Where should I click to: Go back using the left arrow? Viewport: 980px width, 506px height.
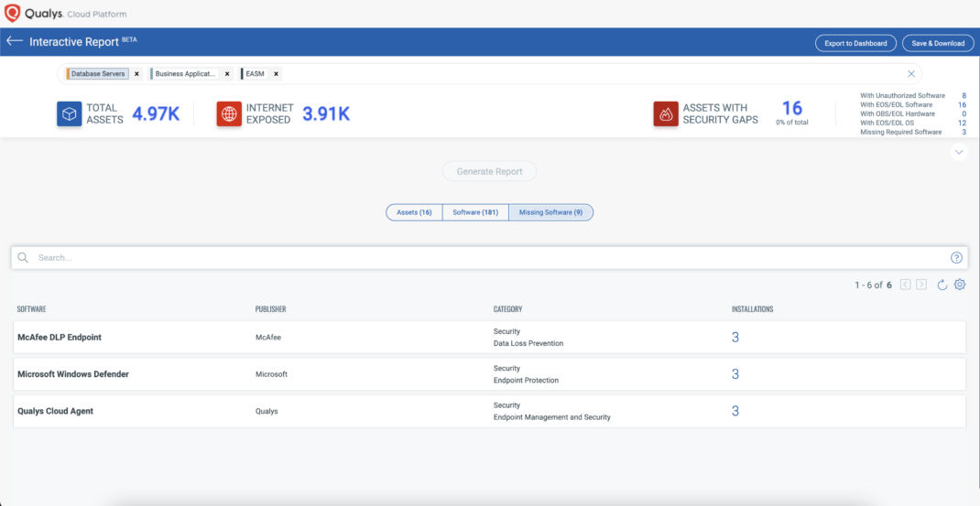15,41
